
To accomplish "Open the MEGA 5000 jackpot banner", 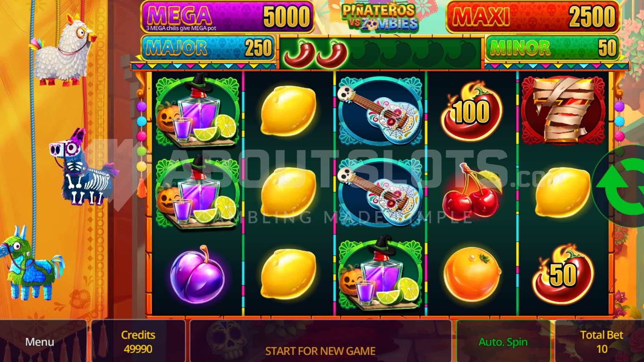I will pos(227,17).
